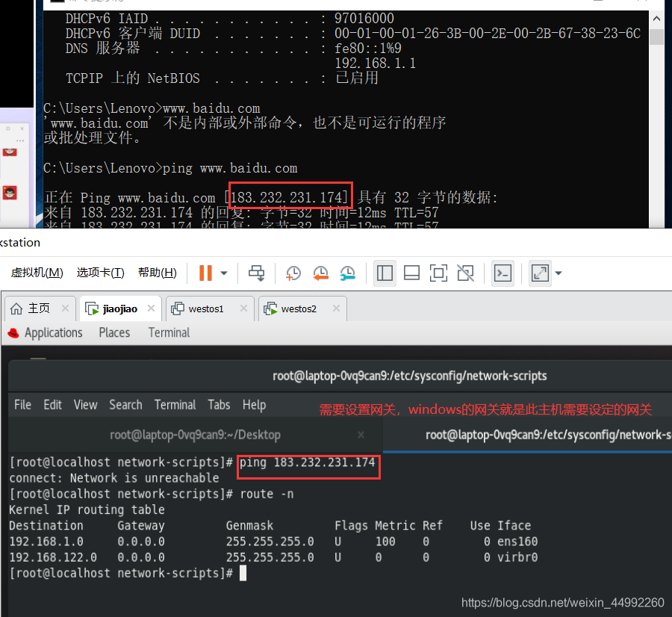Click the virbr0 interface name
672x617 pixels.
point(517,557)
